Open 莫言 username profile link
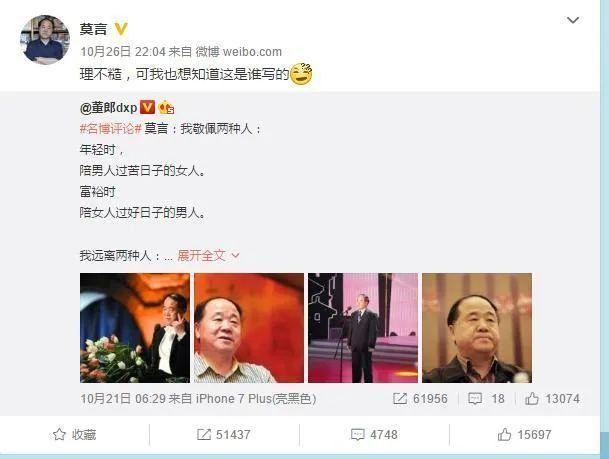Screen dimensions: 609x459 [93, 29]
